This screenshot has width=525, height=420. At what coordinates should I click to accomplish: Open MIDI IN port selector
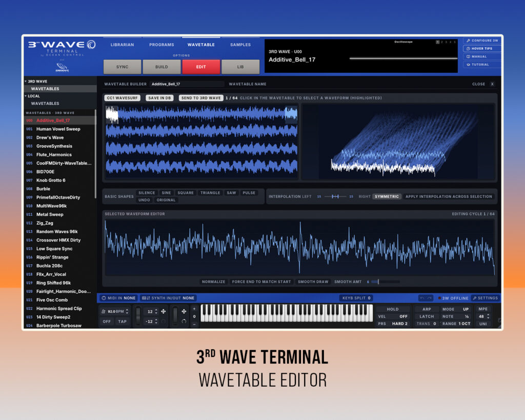pyautogui.click(x=118, y=298)
